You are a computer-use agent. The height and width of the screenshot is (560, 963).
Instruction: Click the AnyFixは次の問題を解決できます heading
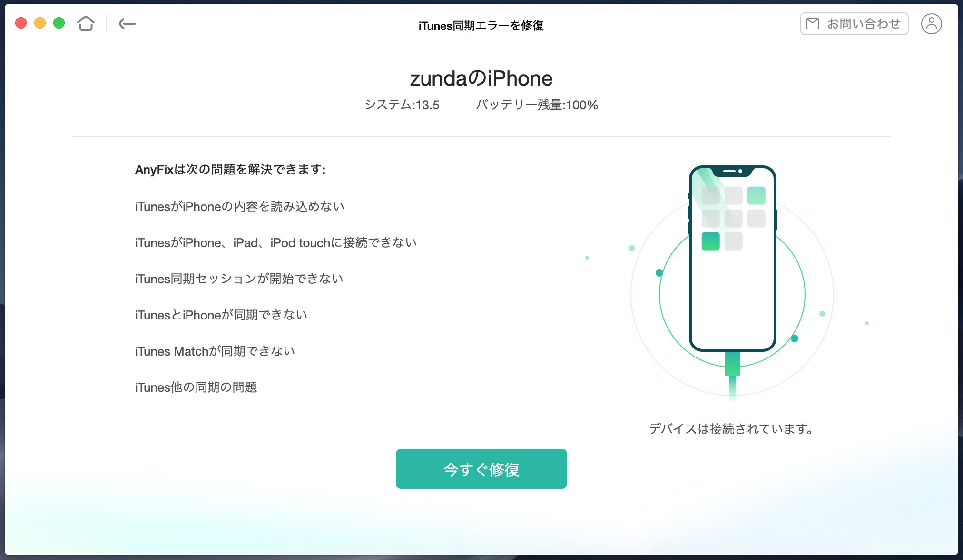click(x=230, y=170)
